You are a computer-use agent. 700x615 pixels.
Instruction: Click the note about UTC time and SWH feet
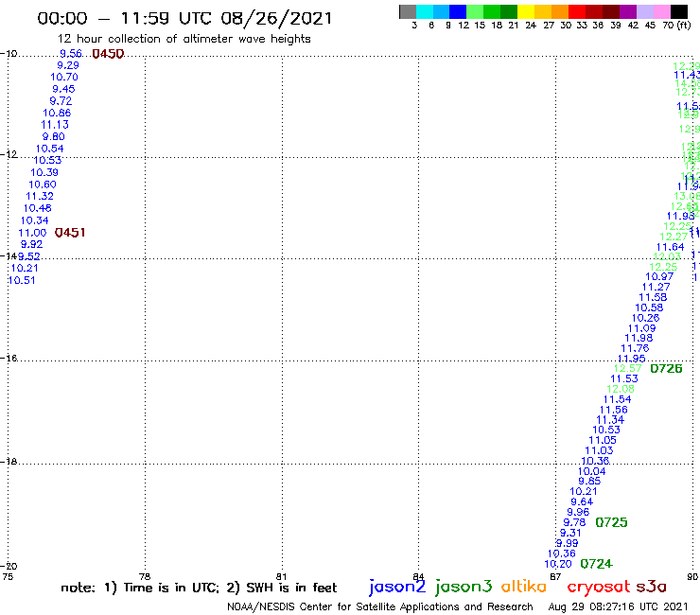pos(199,588)
